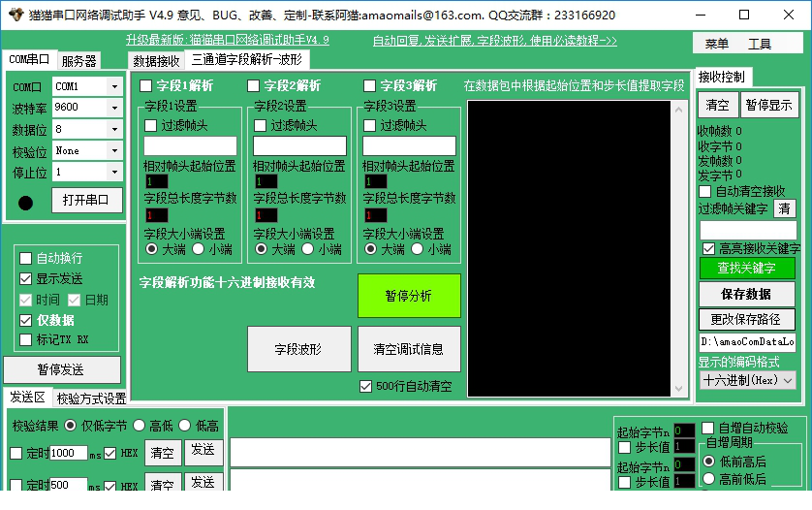The image size is (812, 510).
Task: Enable 字段2解析 checkbox
Action: pos(253,85)
